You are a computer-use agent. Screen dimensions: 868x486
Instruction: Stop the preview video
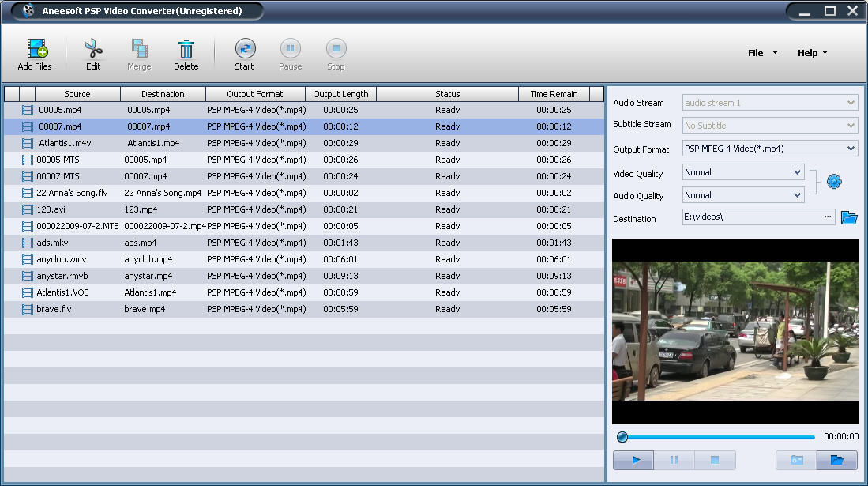click(x=715, y=460)
